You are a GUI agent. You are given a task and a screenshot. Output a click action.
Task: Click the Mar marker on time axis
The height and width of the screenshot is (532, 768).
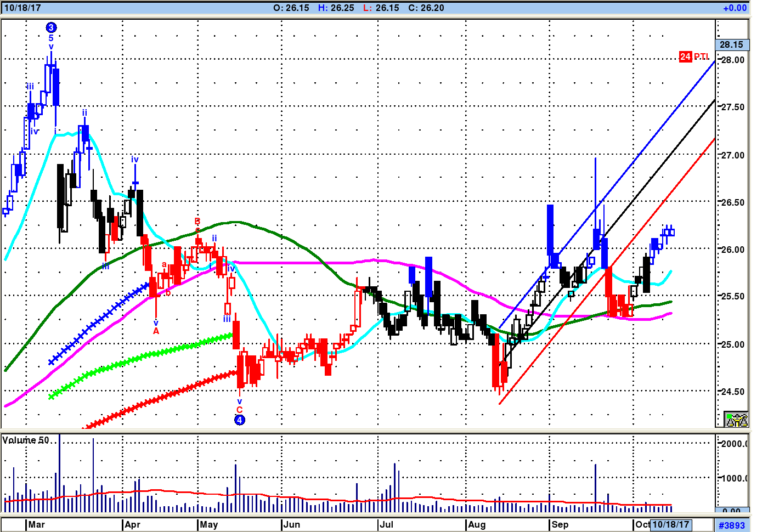37,524
